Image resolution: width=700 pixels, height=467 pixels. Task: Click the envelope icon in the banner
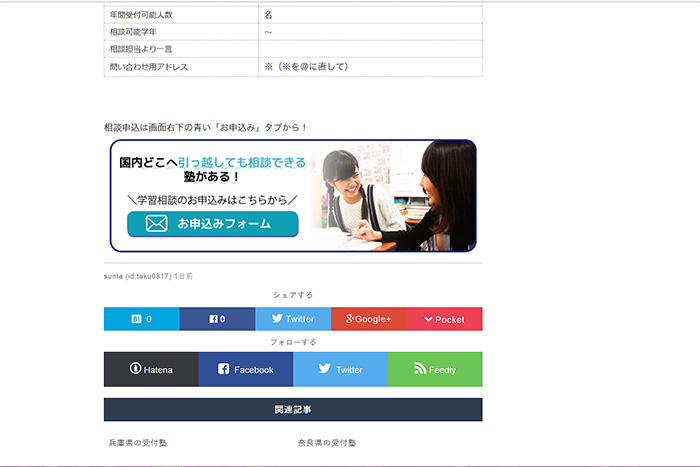pyautogui.click(x=156, y=224)
